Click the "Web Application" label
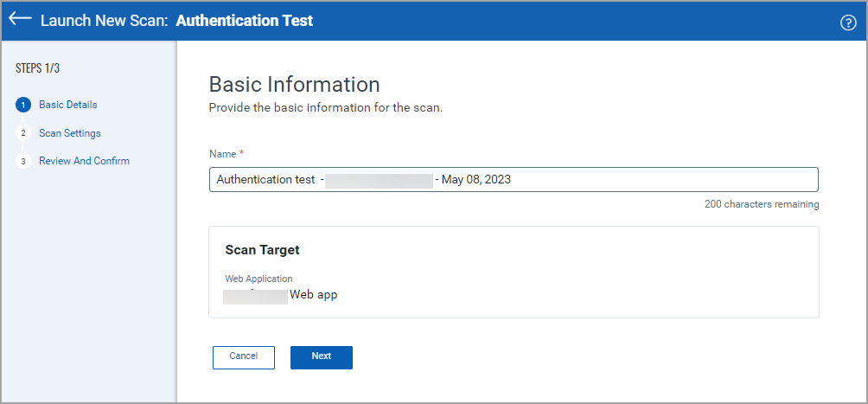This screenshot has width=868, height=404. click(x=258, y=279)
